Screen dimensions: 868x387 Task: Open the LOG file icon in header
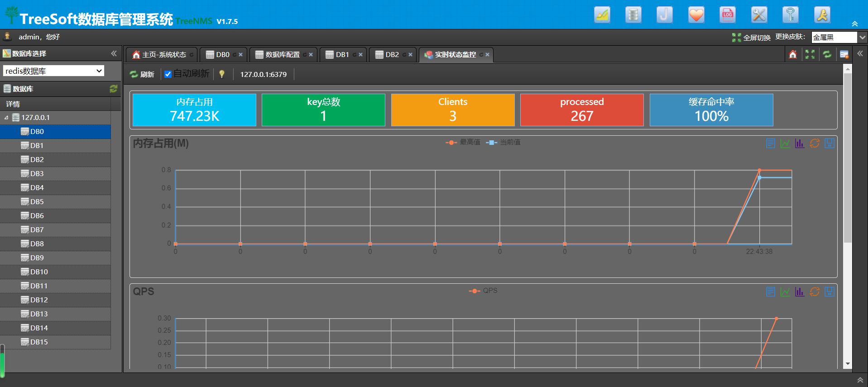(x=728, y=15)
